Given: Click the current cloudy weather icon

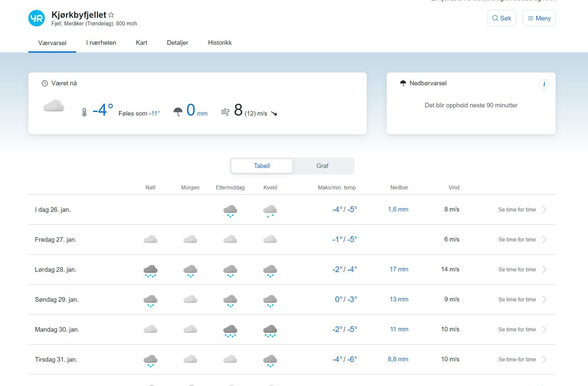Looking at the screenshot, I should pyautogui.click(x=54, y=106).
